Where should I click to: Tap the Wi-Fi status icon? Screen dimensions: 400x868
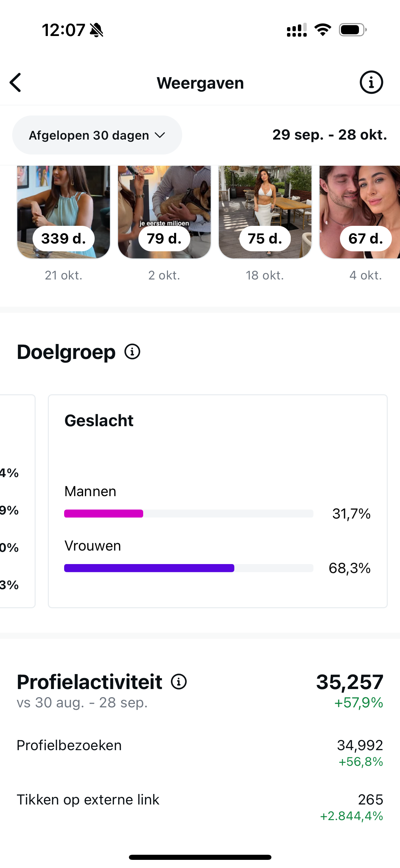coord(323,30)
